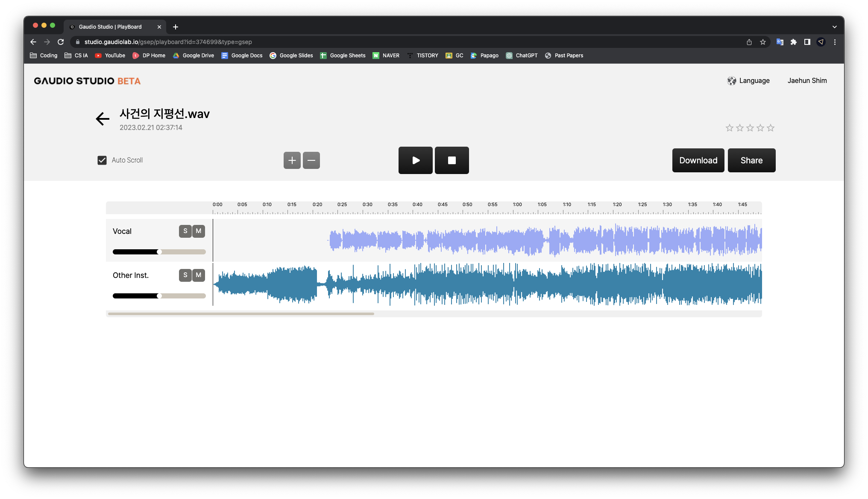
Task: Rate the track five stars
Action: pyautogui.click(x=771, y=128)
